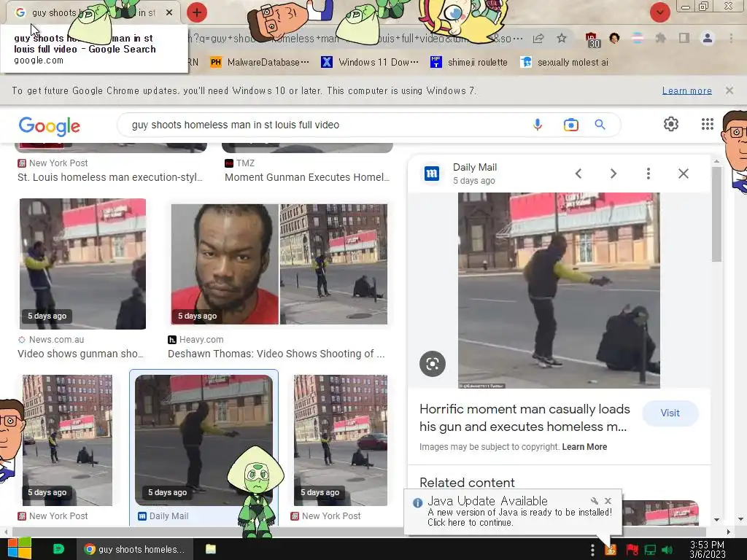Open Chrome three-dot menu

731,38
